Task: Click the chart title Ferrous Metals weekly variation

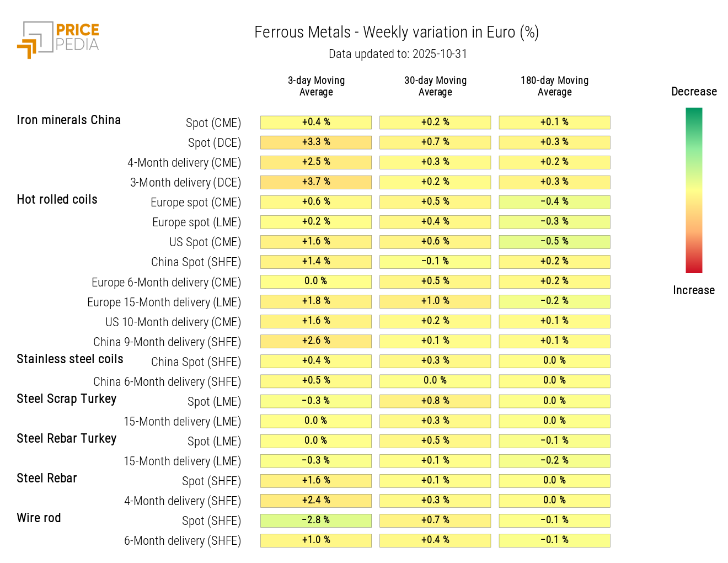Action: (396, 33)
